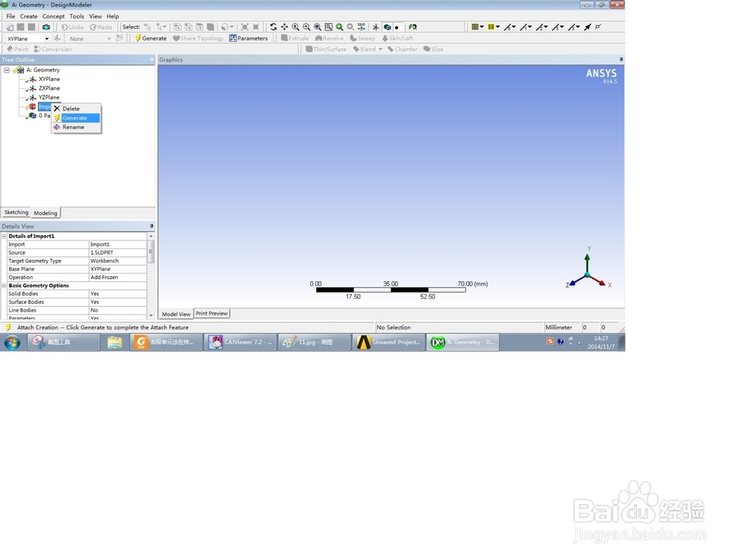Set the Isometric View with the ISO icon
Viewport: 747px width, 560px height.
tap(362, 27)
